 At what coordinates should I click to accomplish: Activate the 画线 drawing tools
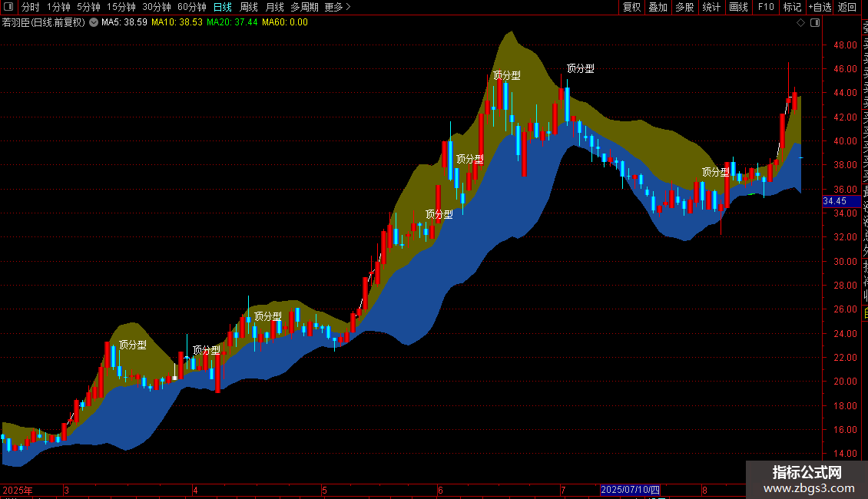(x=738, y=7)
